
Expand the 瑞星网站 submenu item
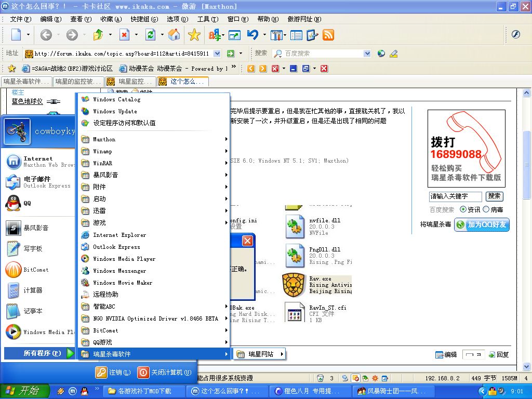[260, 354]
